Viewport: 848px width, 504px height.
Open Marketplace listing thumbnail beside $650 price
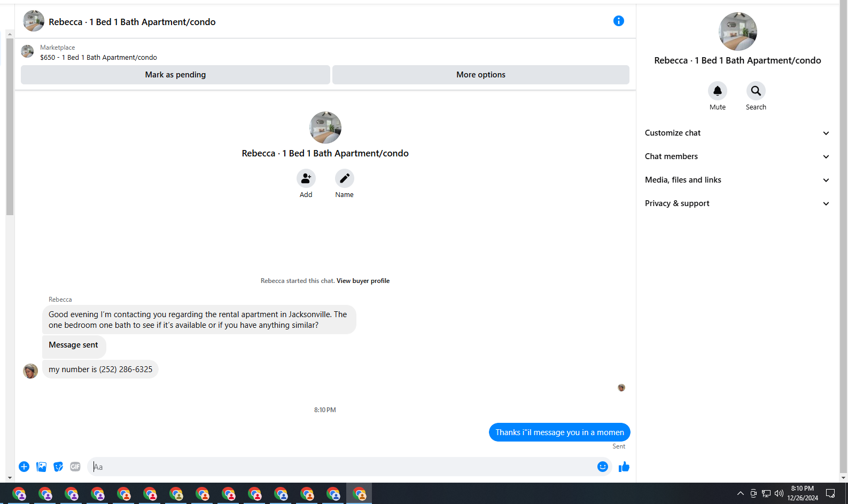click(x=27, y=51)
